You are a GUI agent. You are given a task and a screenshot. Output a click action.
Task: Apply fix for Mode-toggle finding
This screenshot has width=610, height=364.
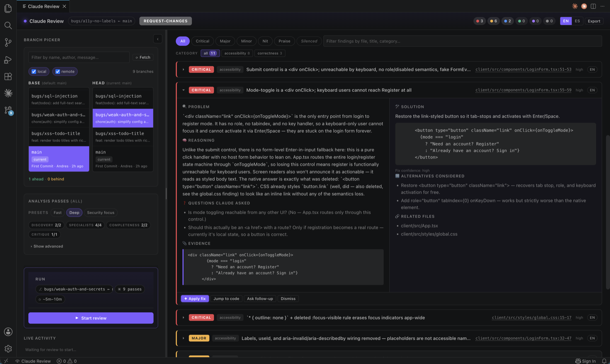click(195, 299)
